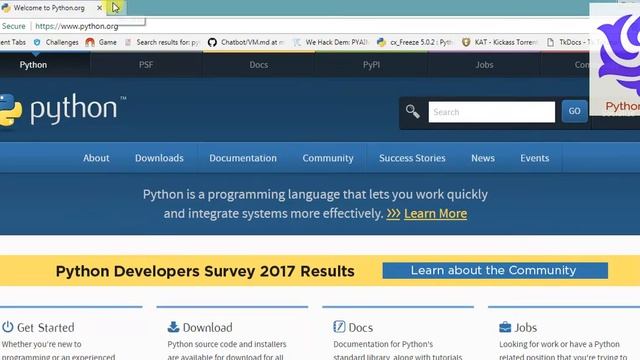
Task: Go to the PSF tab in top navigation
Action: 146,65
